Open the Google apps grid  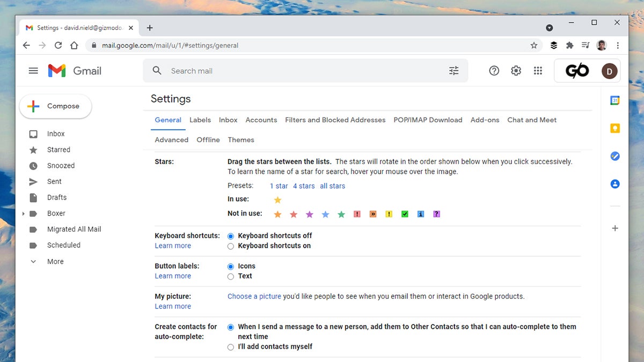pyautogui.click(x=538, y=70)
